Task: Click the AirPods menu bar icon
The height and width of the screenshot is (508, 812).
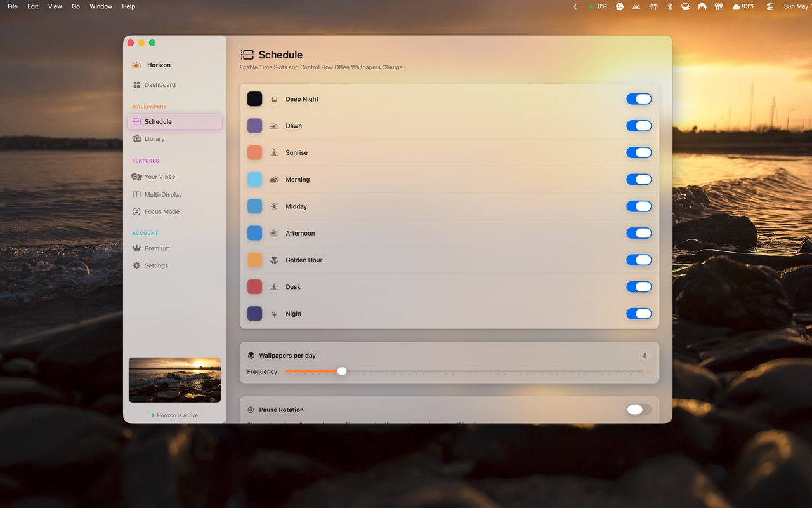Action: [x=653, y=6]
